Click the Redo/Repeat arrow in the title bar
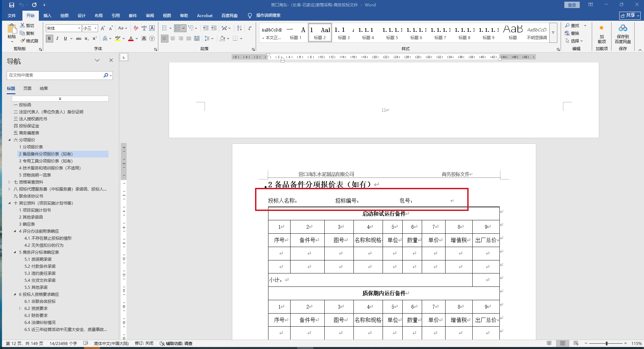 [x=34, y=5]
